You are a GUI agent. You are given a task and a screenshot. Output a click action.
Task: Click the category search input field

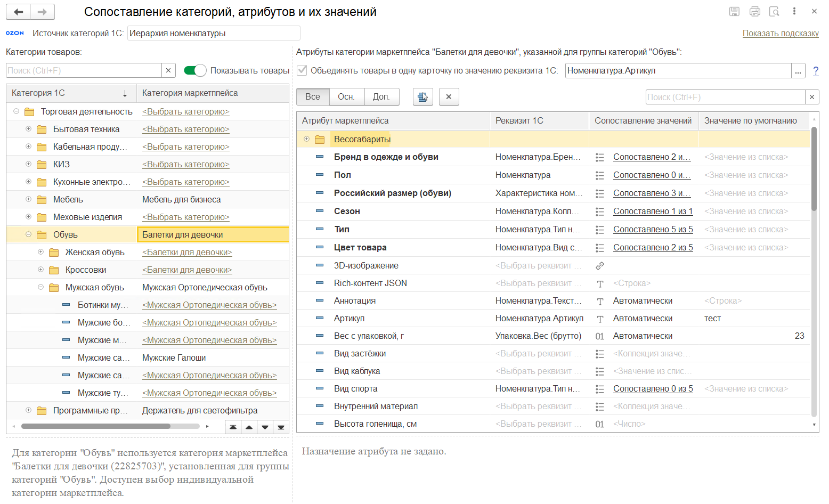[x=84, y=70]
